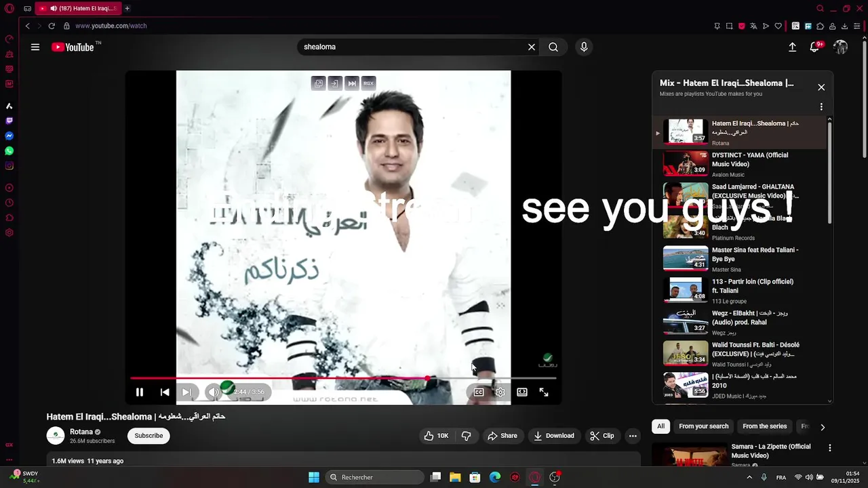Open the Mix playlist three-dot options

821,107
